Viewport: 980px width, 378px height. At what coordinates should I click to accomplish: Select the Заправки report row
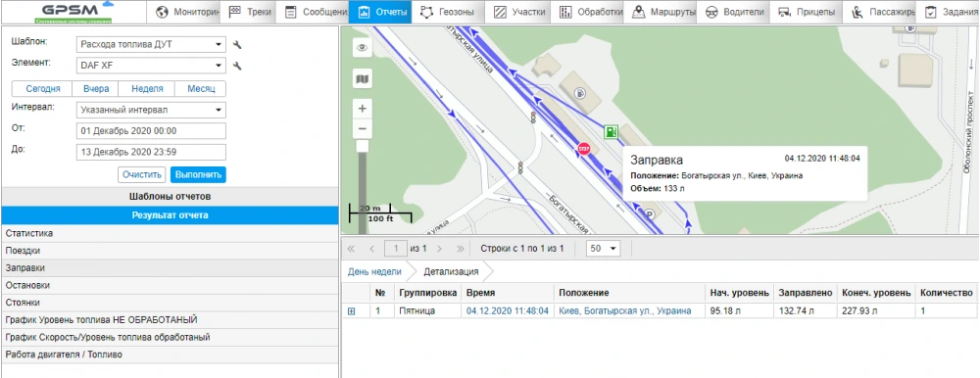click(170, 268)
